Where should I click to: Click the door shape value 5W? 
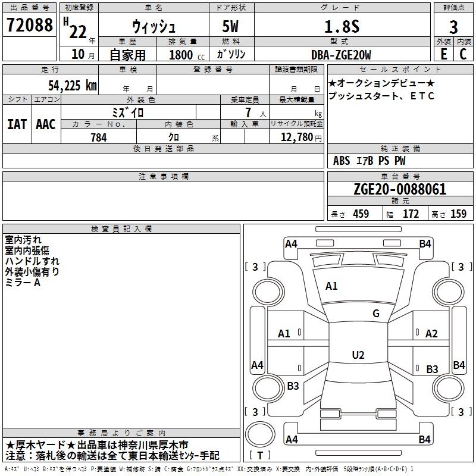pyautogui.click(x=230, y=26)
